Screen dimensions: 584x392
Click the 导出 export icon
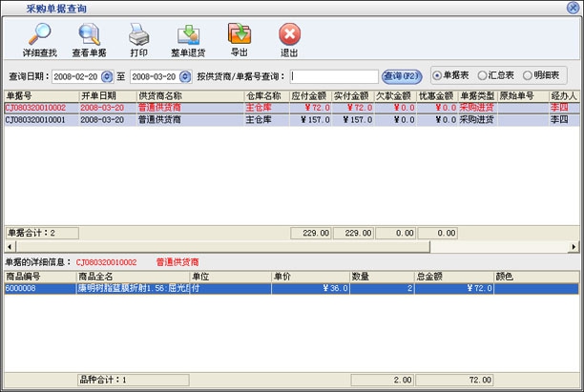tap(239, 34)
